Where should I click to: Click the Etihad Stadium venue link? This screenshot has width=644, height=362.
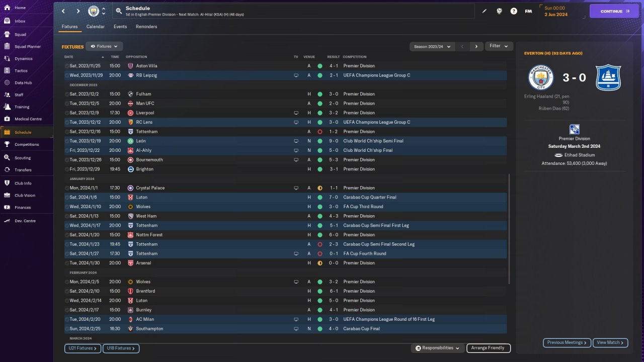[x=579, y=155]
